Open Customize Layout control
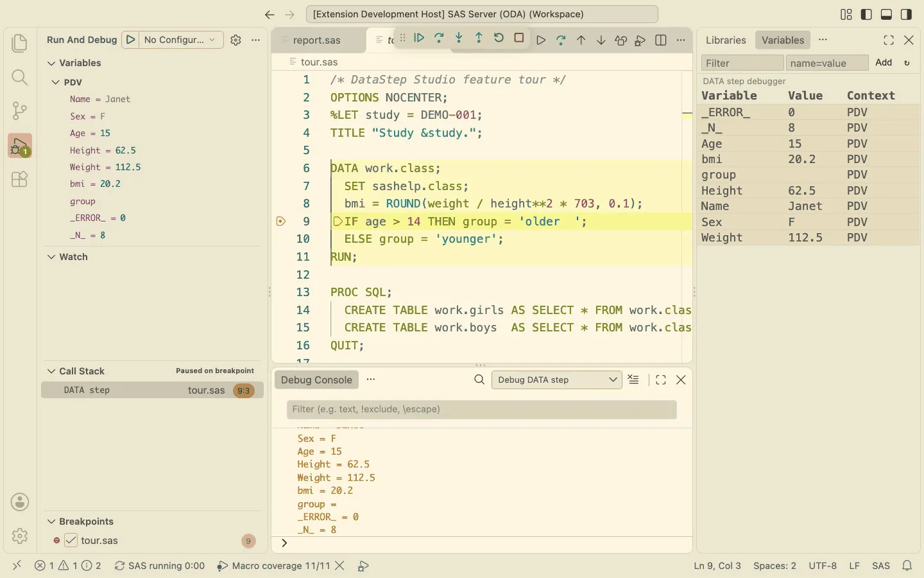The height and width of the screenshot is (578, 924). (x=846, y=14)
